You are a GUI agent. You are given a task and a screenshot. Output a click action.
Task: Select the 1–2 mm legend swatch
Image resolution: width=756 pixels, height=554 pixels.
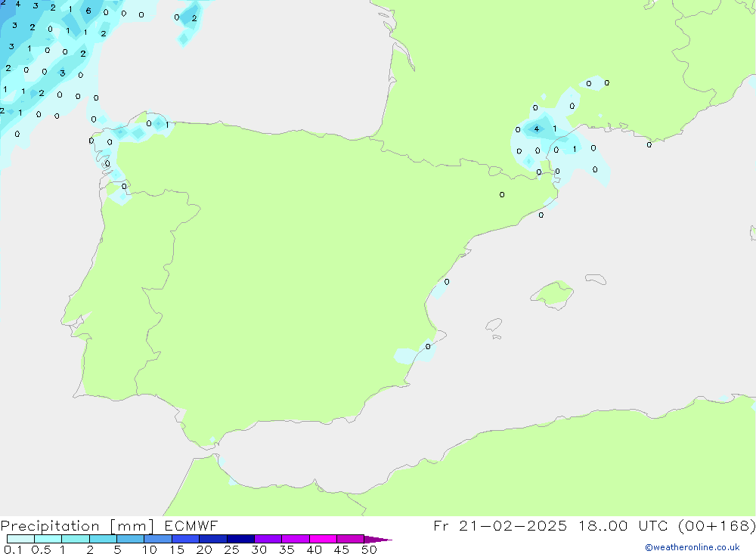(x=75, y=539)
